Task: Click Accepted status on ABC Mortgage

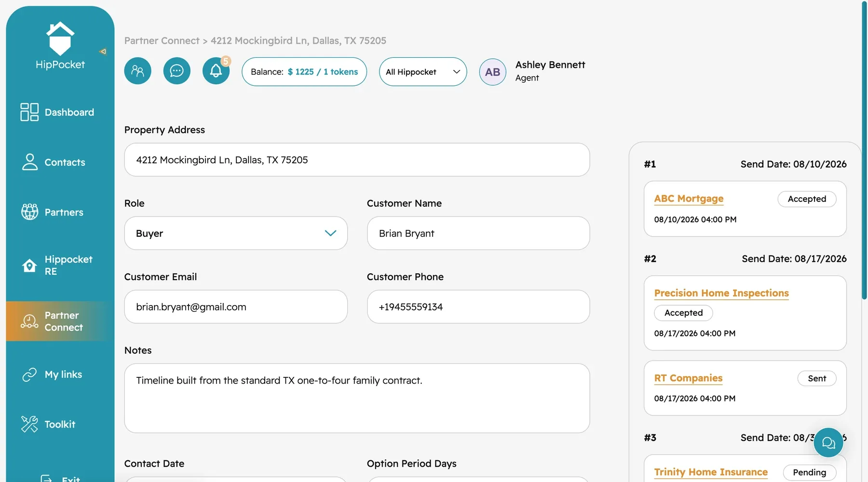Action: pos(807,199)
